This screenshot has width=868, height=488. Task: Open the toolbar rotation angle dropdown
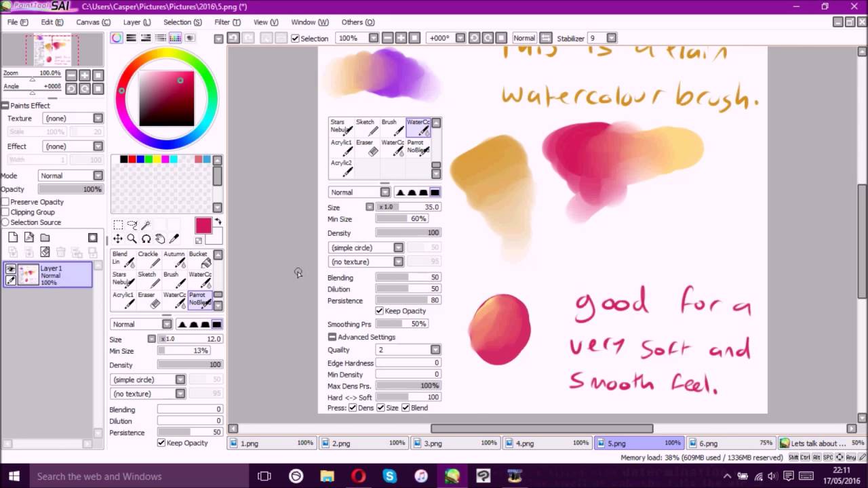click(459, 38)
